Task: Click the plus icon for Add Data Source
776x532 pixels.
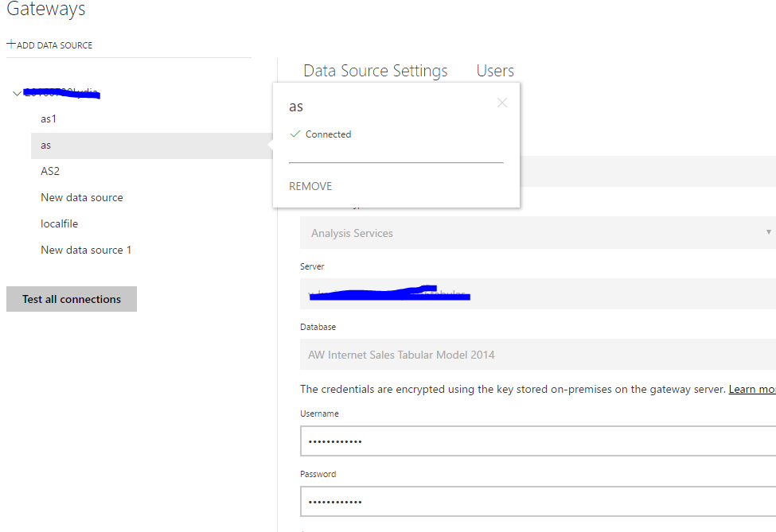Action: 11,44
